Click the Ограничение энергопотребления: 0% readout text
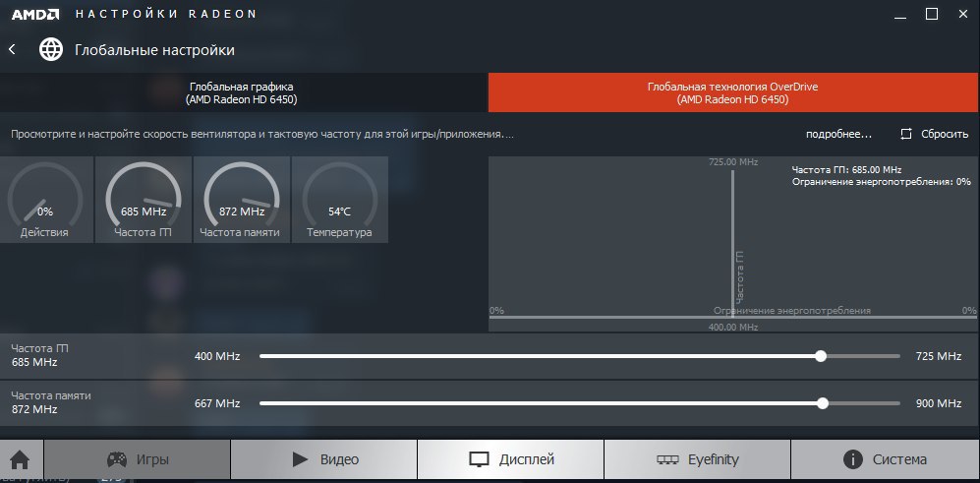The width and height of the screenshot is (980, 483). click(882, 181)
